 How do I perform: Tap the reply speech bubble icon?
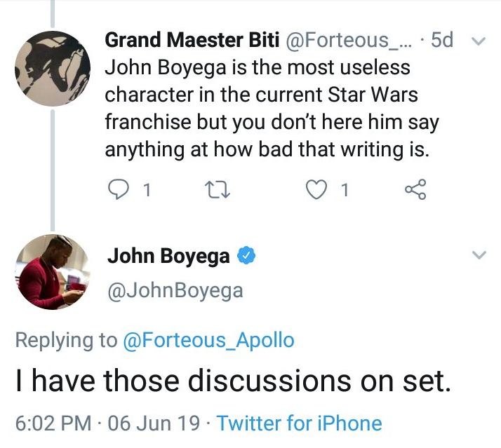pyautogui.click(x=120, y=189)
